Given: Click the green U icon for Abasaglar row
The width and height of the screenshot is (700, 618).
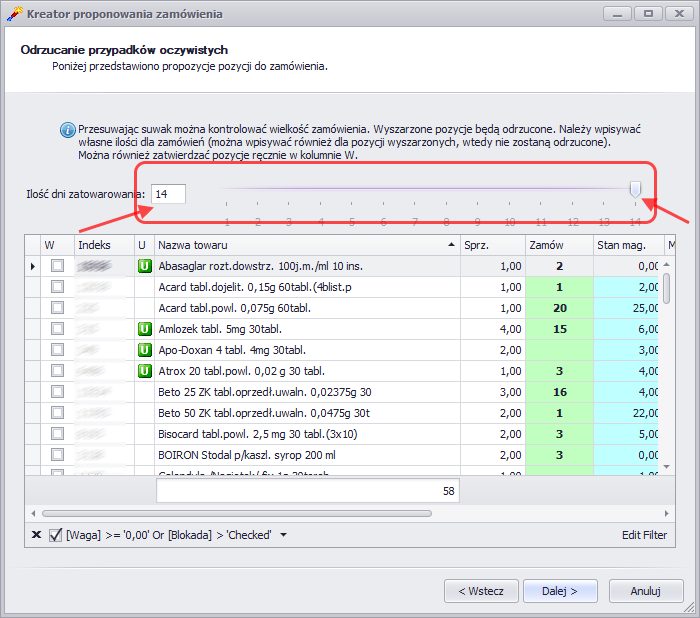Looking at the screenshot, I should tap(143, 266).
